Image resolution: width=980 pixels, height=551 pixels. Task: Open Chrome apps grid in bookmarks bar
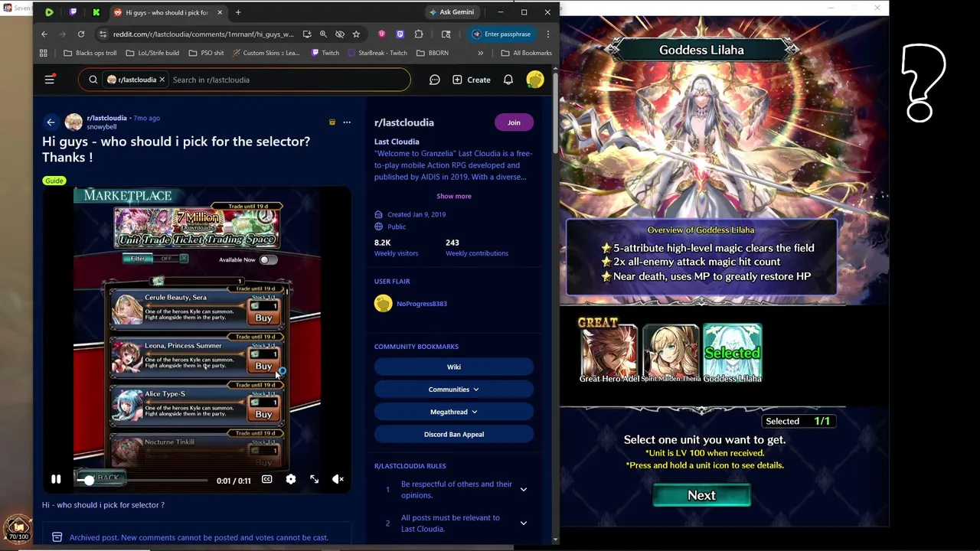pyautogui.click(x=44, y=53)
